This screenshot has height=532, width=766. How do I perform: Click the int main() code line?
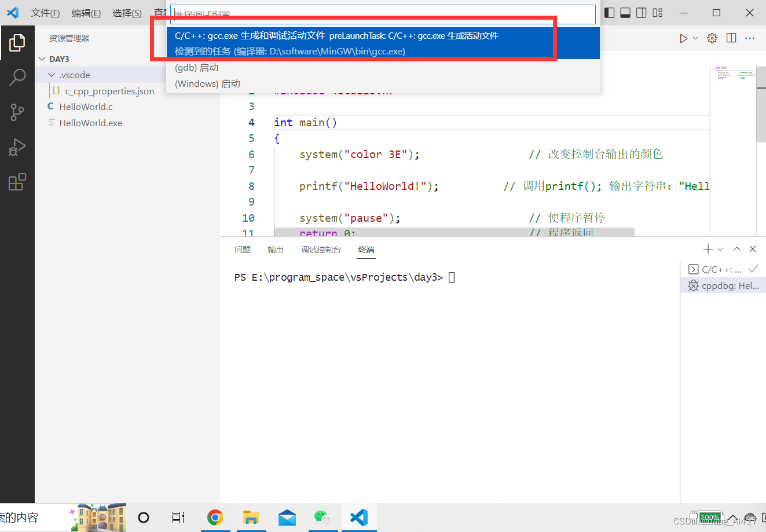pos(305,122)
